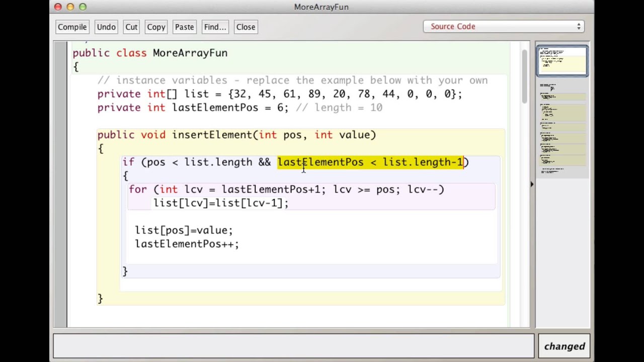The height and width of the screenshot is (362, 644).
Task: Click the "lastElementPos++;" line
Action: (187, 243)
